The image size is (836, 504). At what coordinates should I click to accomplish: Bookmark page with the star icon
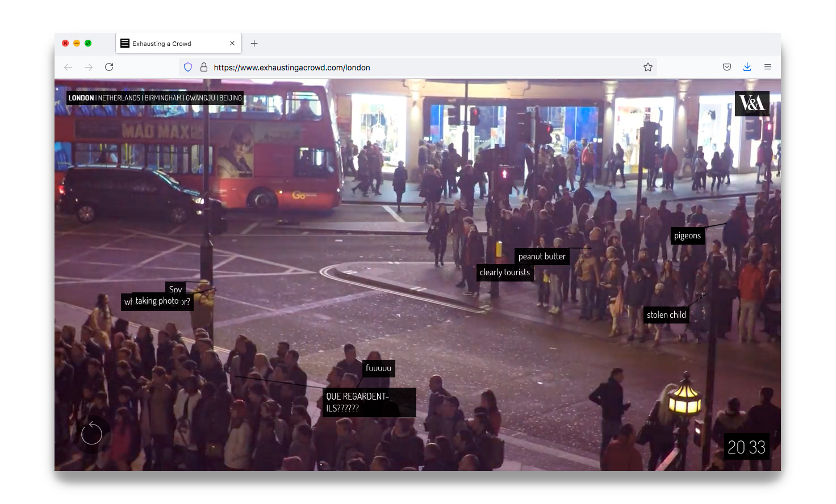coord(648,67)
